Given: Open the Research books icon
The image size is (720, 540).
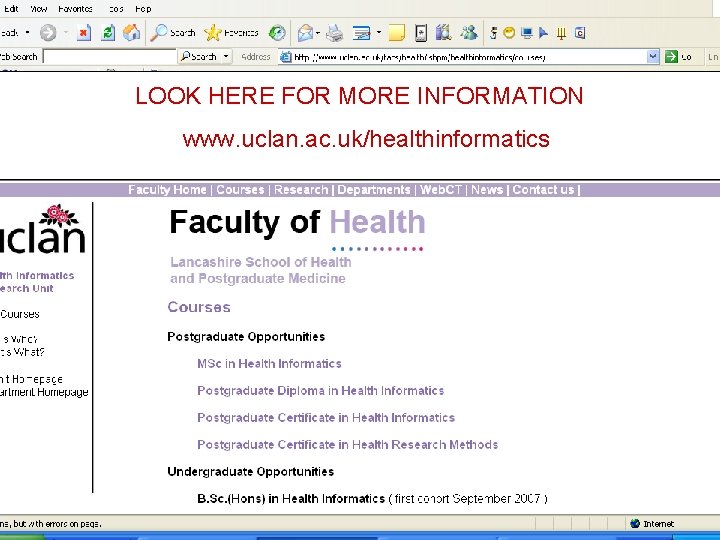Looking at the screenshot, I should [x=443, y=33].
